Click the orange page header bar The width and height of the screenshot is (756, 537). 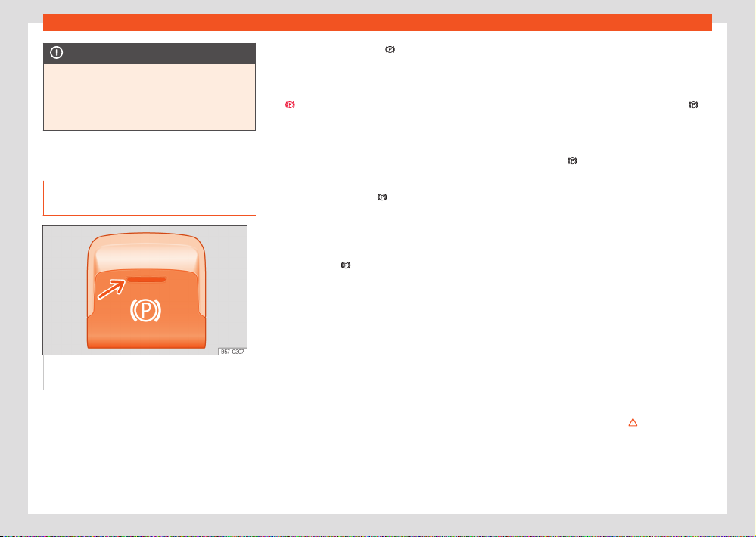pyautogui.click(x=378, y=22)
